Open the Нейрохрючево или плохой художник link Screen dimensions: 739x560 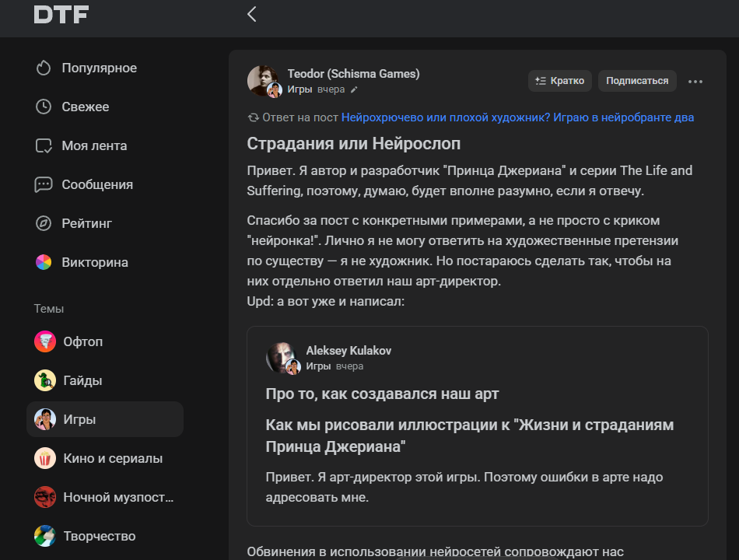click(517, 117)
